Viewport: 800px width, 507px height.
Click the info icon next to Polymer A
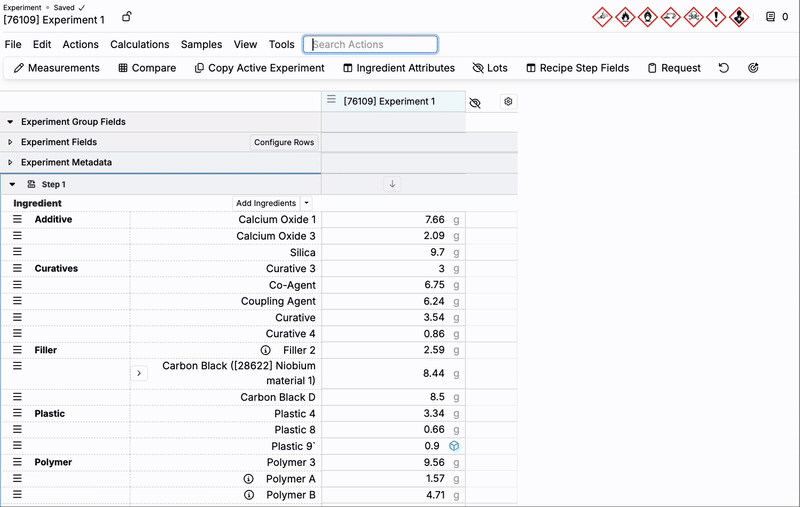[x=249, y=479]
